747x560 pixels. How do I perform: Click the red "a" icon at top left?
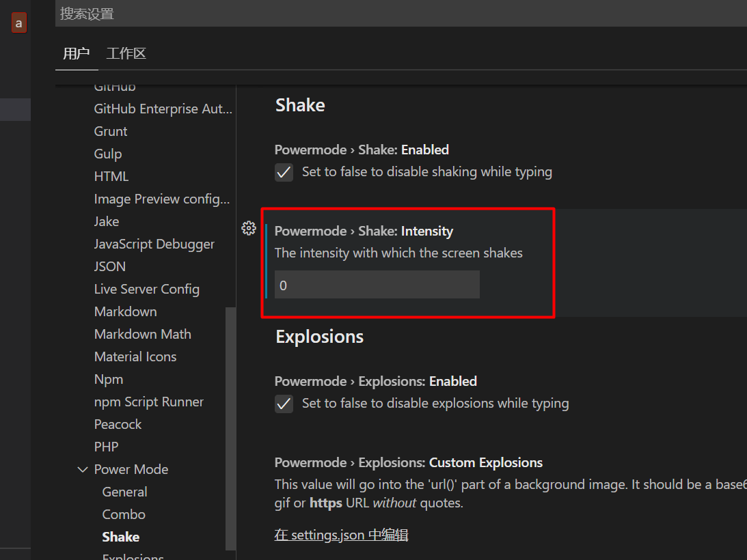pos(18,23)
